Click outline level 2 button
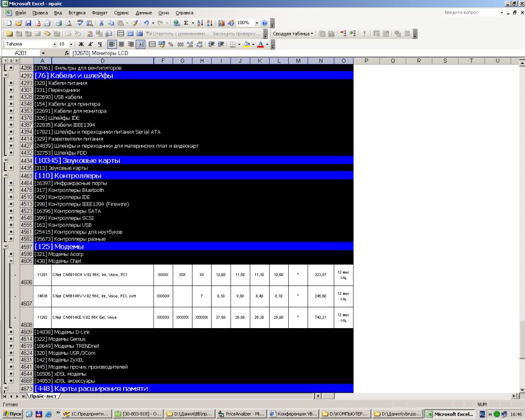Screen dimensions: 525x420 point(11,61)
